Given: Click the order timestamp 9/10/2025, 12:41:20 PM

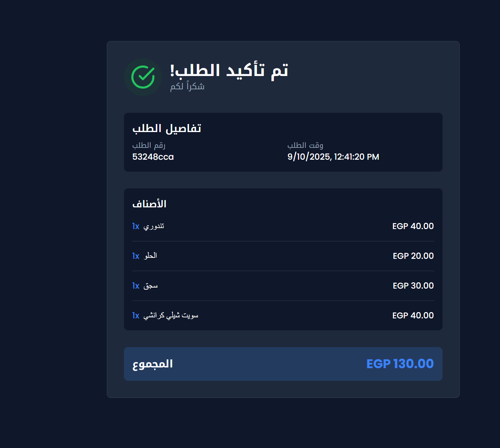Looking at the screenshot, I should (x=333, y=157).
